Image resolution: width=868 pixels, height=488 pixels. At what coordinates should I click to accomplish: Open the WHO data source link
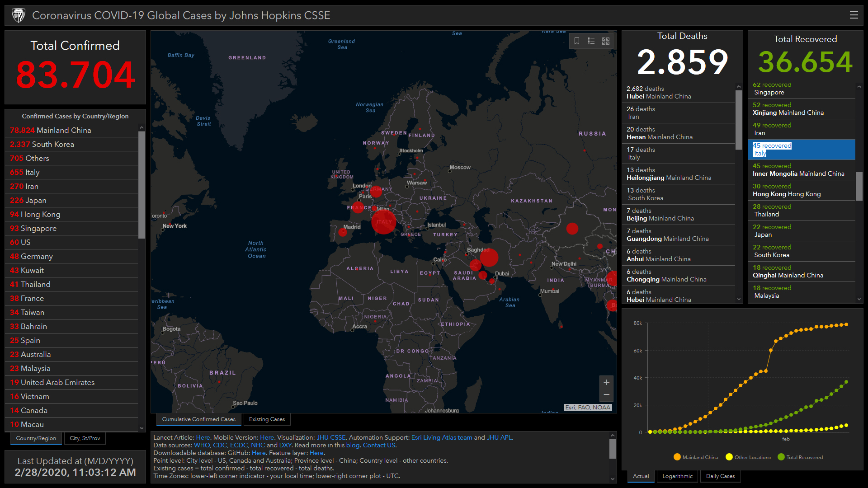[x=202, y=445]
